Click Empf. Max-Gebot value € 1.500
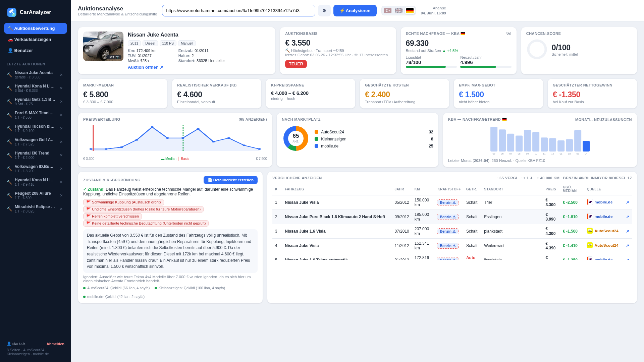644x362 pixels. click(471, 95)
